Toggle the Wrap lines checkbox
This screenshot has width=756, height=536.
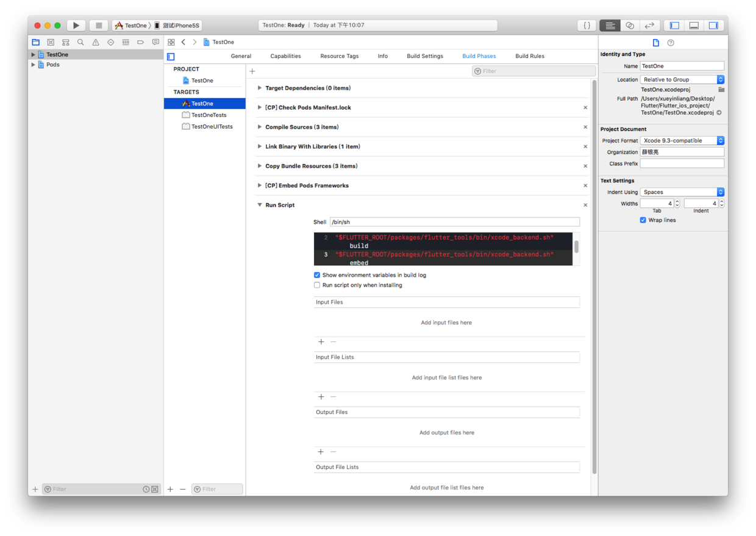(643, 220)
